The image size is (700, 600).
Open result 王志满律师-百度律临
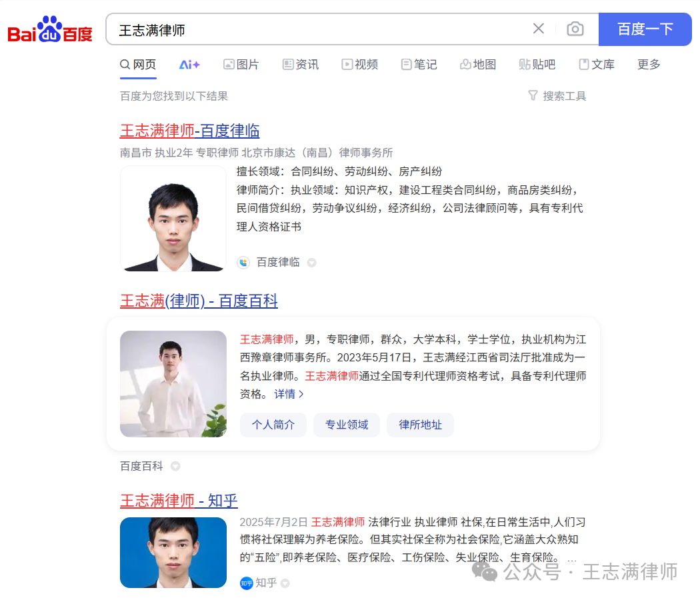pos(190,131)
